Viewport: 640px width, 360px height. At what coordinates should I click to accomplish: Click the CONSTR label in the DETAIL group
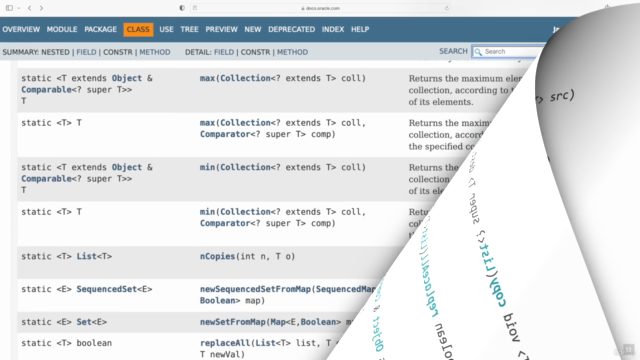pyautogui.click(x=255, y=52)
